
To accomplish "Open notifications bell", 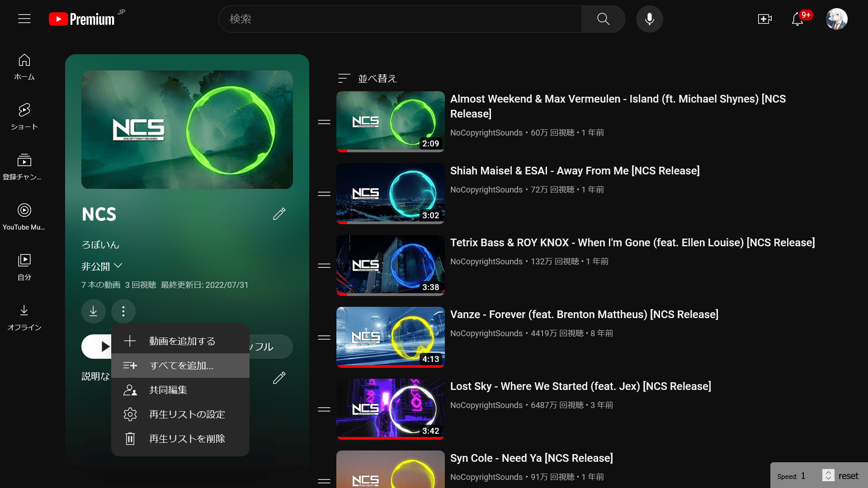I will pos(797,19).
